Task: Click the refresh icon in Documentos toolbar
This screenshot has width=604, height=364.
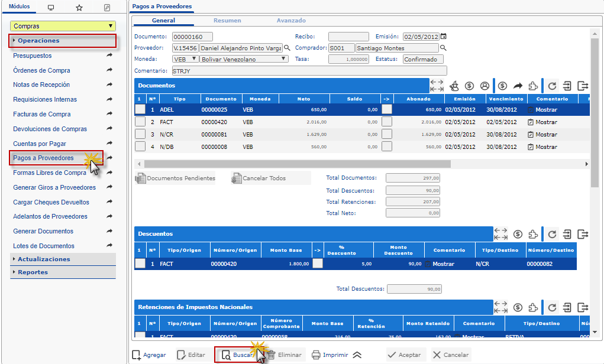Action: [552, 86]
